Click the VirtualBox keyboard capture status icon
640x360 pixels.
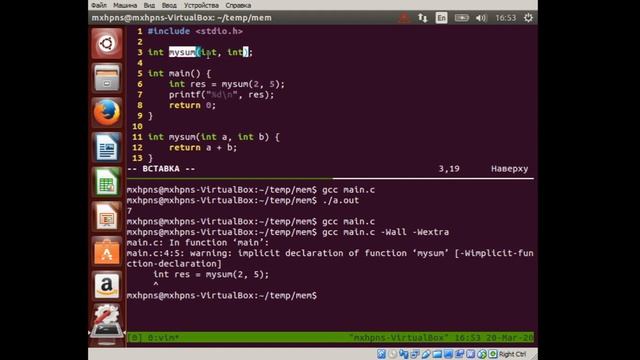click(493, 354)
